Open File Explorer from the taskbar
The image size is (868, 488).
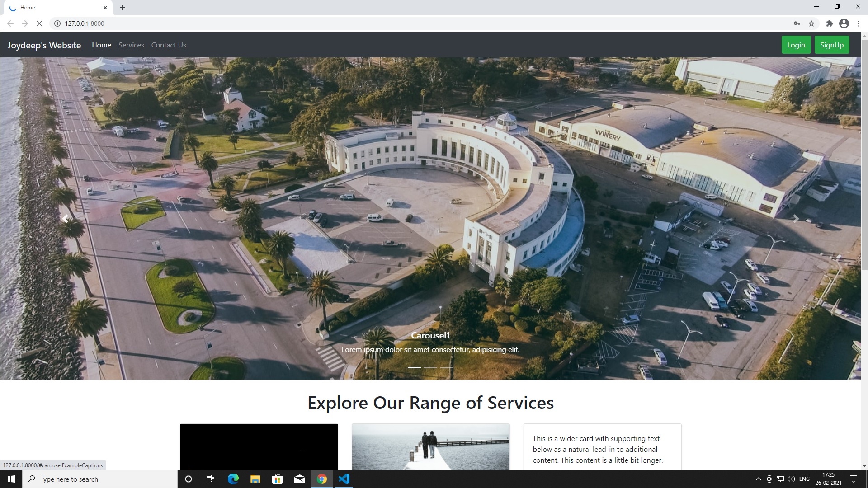[255, 479]
